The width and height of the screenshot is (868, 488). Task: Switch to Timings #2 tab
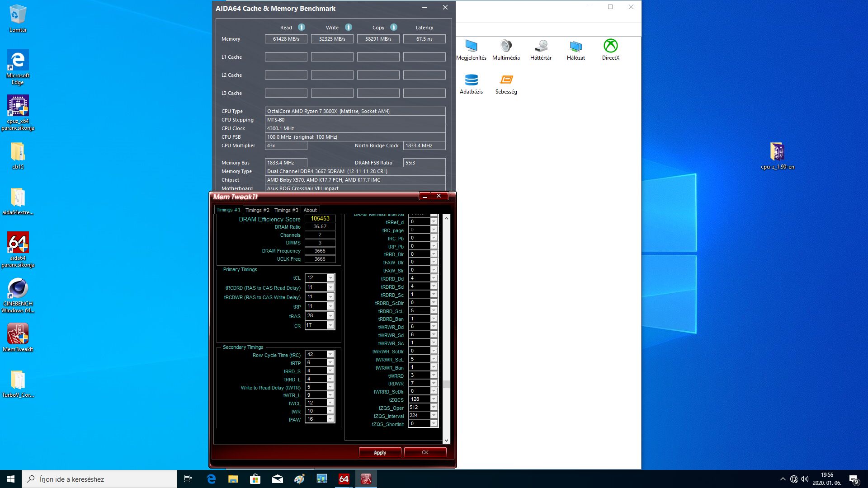point(257,210)
